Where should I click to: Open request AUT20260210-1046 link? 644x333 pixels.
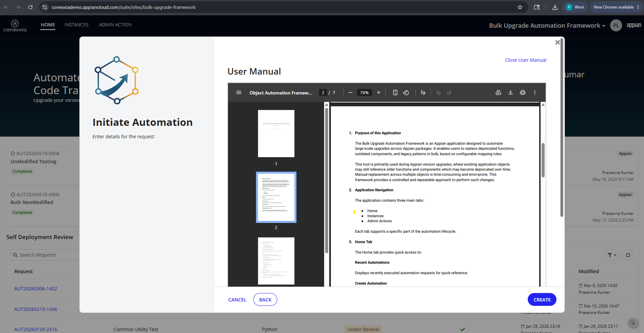36,309
